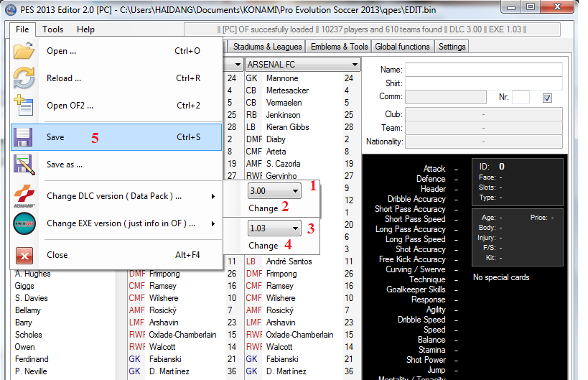Select Owen in left player list

24,347
